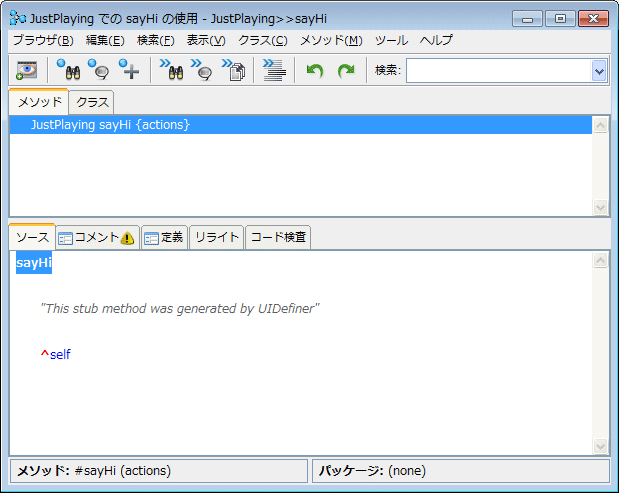
Task: Switch to the コメント tab
Action: (96, 237)
